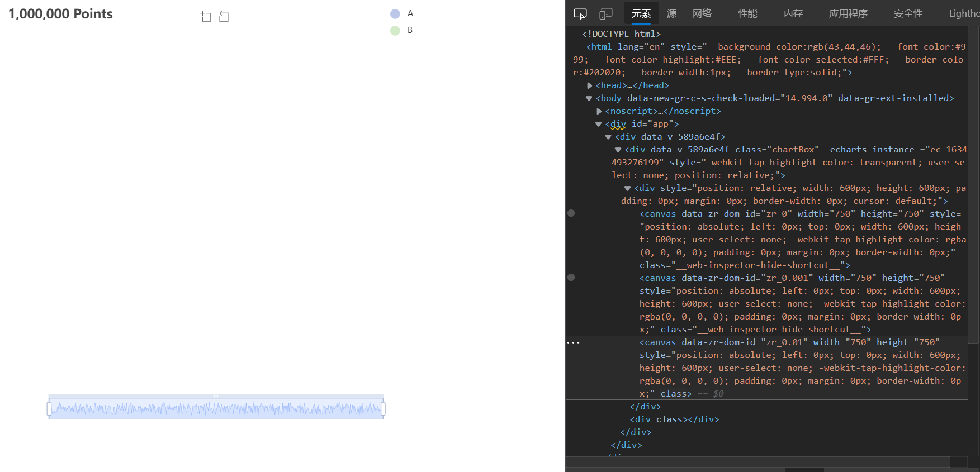The image size is (980, 472).
Task: Expand the <head> node
Action: tap(589, 85)
